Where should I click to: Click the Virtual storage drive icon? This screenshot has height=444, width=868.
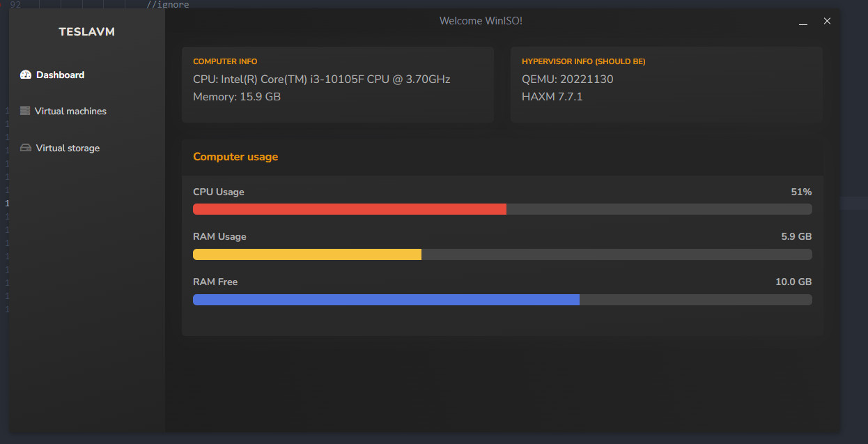[x=26, y=148]
